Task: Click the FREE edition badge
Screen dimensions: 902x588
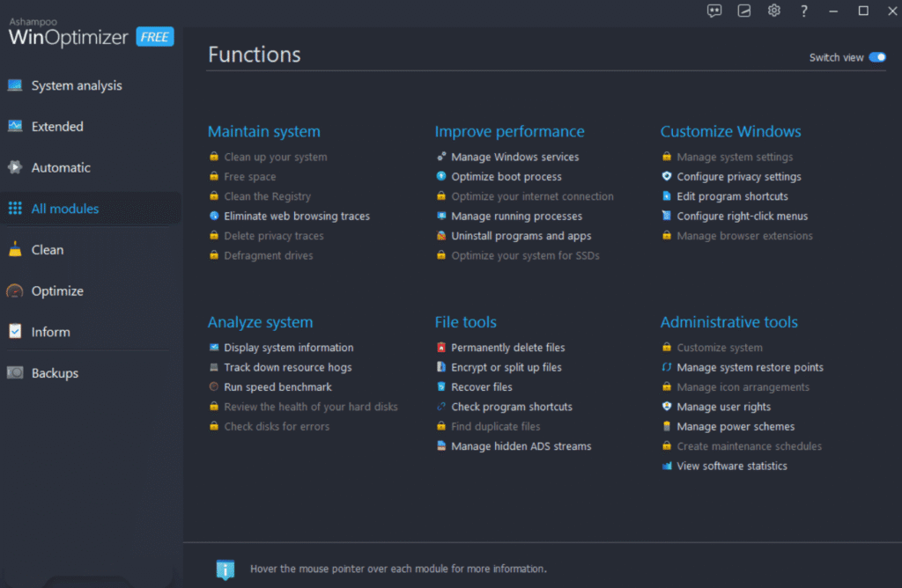Action: tap(155, 37)
